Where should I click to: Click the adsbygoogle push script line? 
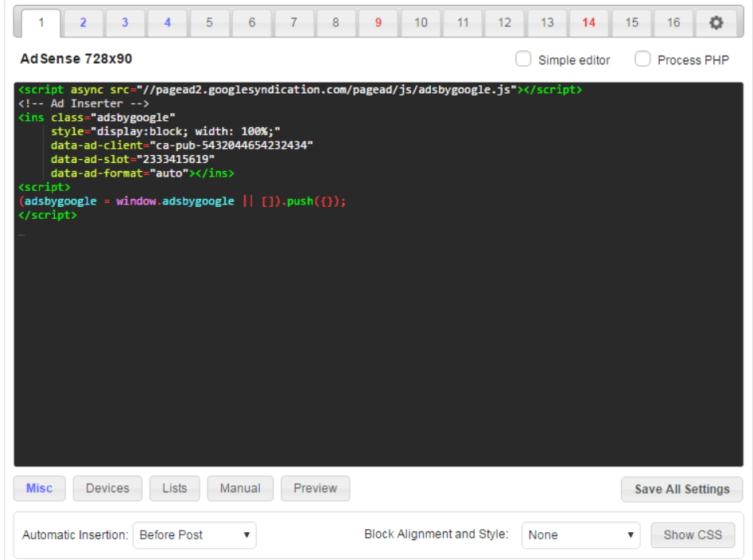click(182, 201)
